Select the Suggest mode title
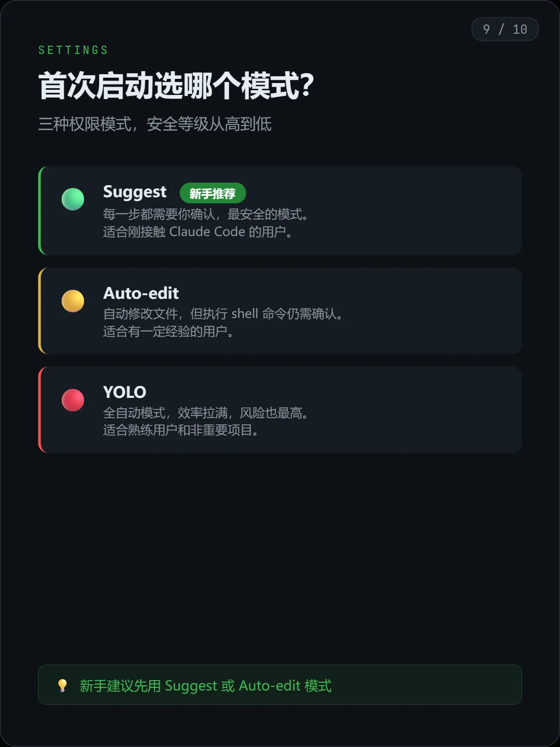Viewport: 560px width, 747px height. pos(135,192)
